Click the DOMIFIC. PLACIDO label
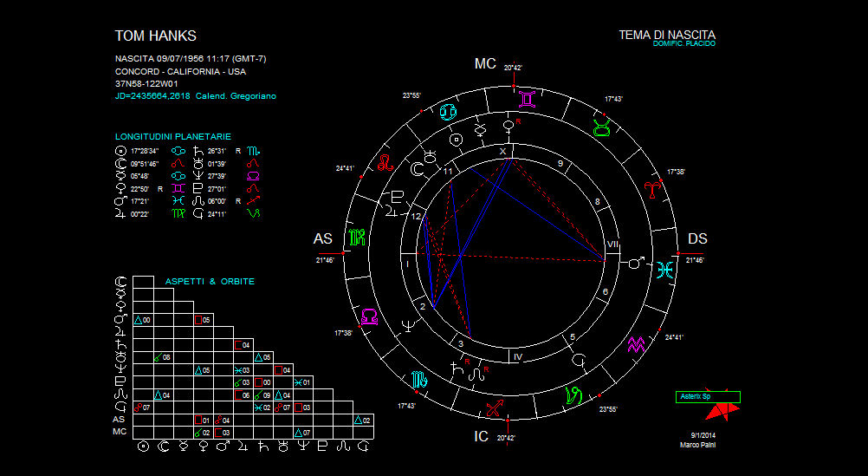The width and height of the screenshot is (868, 476). click(x=684, y=43)
